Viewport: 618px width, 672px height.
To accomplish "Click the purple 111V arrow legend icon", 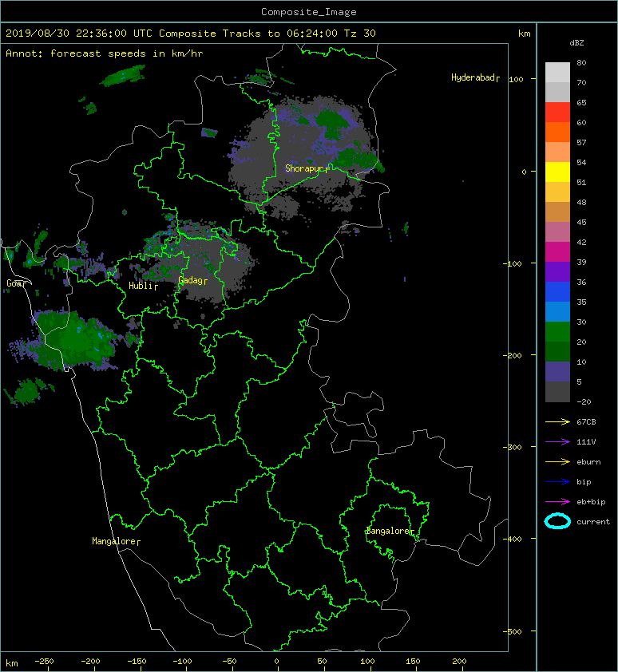I will [x=557, y=442].
